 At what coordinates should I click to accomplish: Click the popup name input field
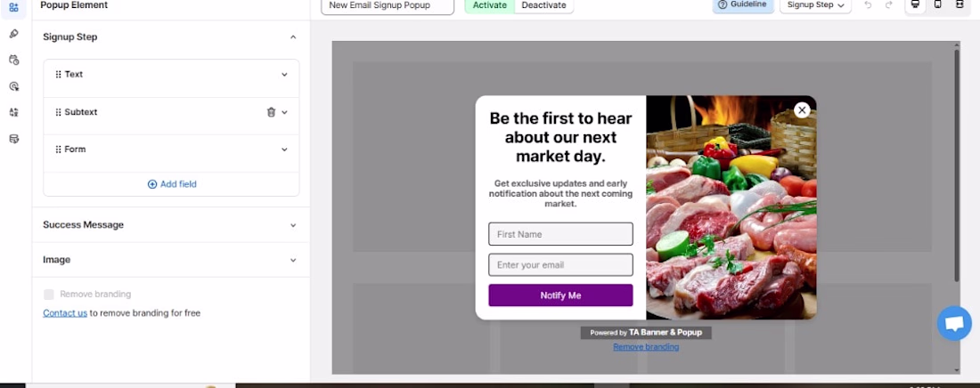tap(388, 5)
